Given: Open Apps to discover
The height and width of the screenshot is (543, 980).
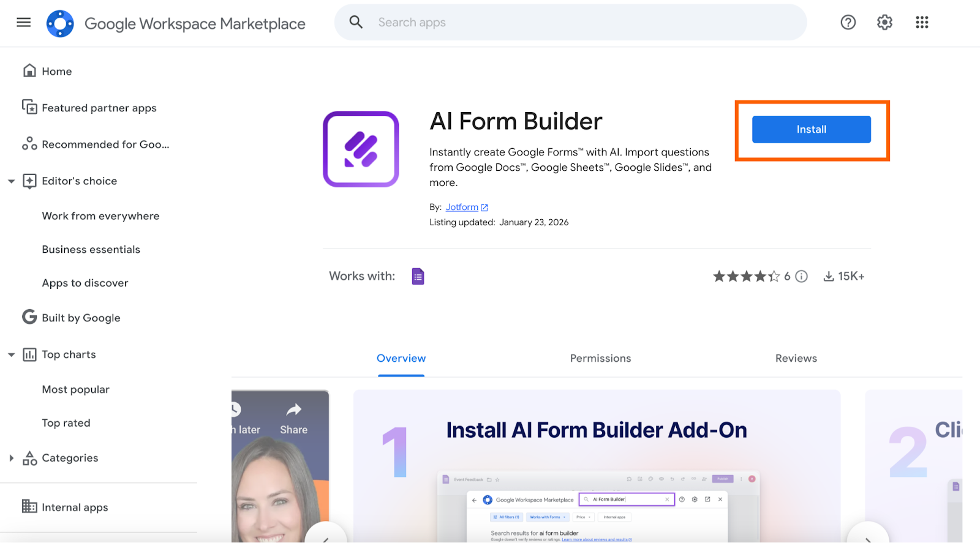Looking at the screenshot, I should pos(85,283).
